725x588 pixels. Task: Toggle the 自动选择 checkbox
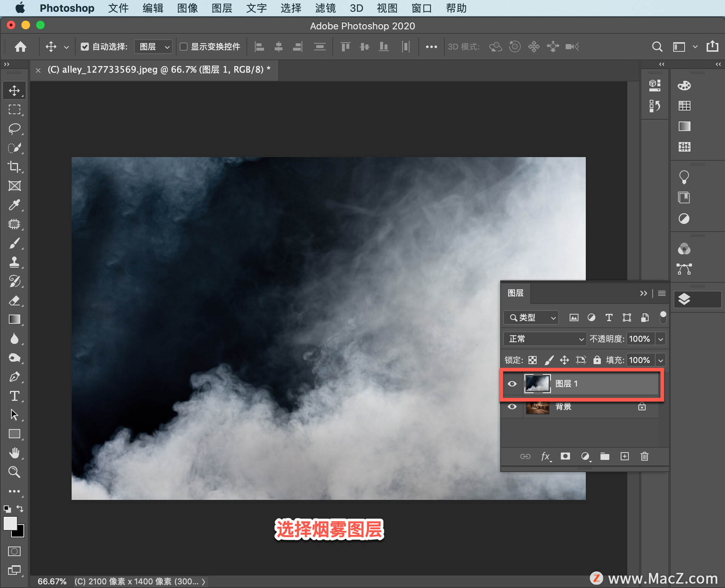(85, 46)
